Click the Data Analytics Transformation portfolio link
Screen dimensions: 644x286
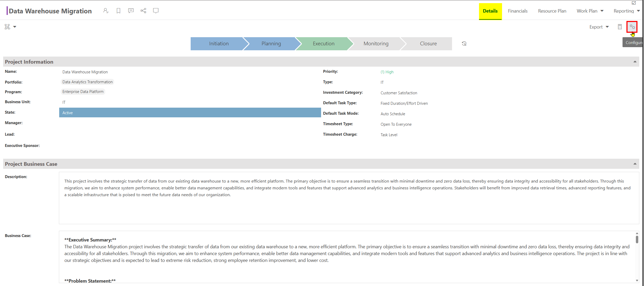(x=87, y=82)
